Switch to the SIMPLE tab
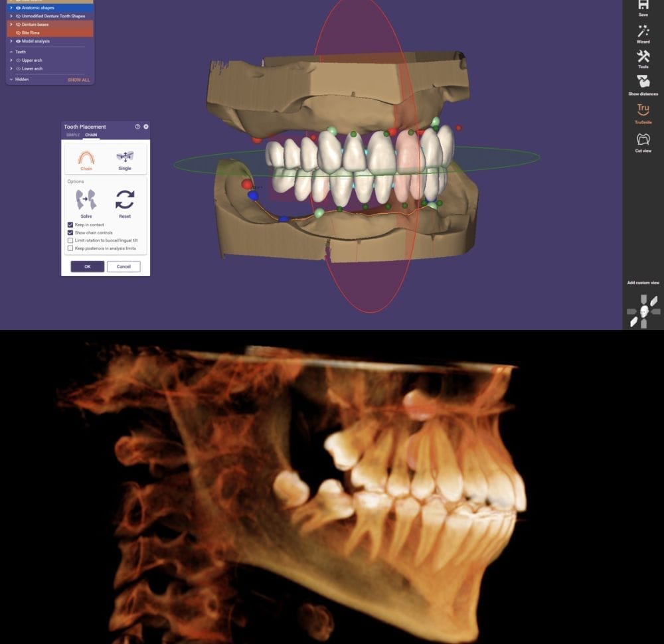Viewport: 664px width, 644px height. (74, 135)
